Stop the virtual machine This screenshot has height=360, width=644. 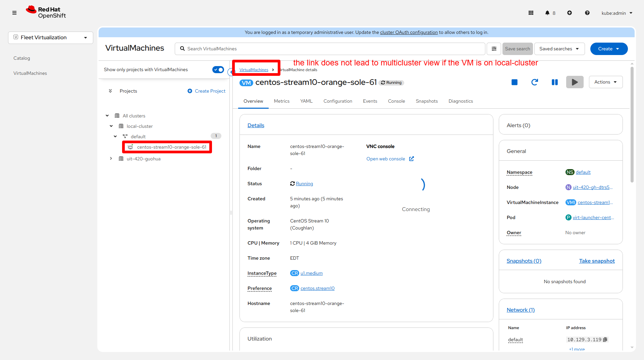pyautogui.click(x=515, y=82)
